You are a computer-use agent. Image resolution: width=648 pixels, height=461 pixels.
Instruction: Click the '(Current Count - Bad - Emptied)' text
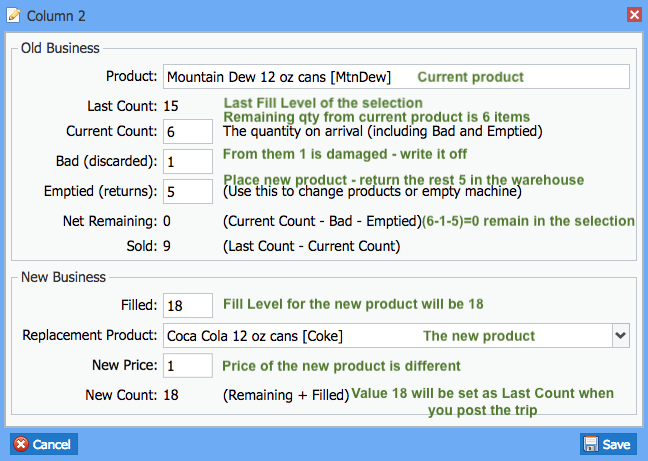[322, 221]
